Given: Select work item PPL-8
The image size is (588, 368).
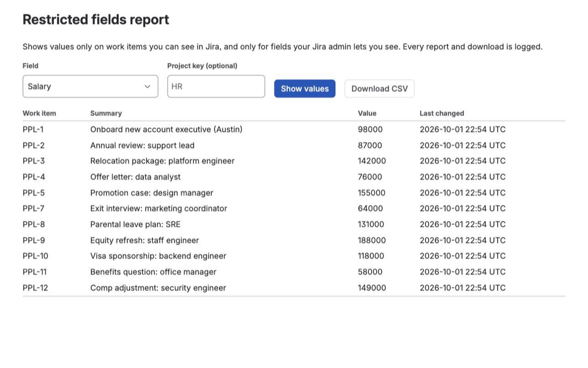Looking at the screenshot, I should click(x=34, y=224).
